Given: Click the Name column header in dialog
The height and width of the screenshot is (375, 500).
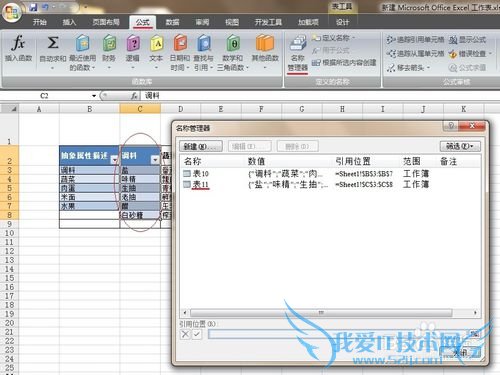Looking at the screenshot, I should [x=193, y=161].
